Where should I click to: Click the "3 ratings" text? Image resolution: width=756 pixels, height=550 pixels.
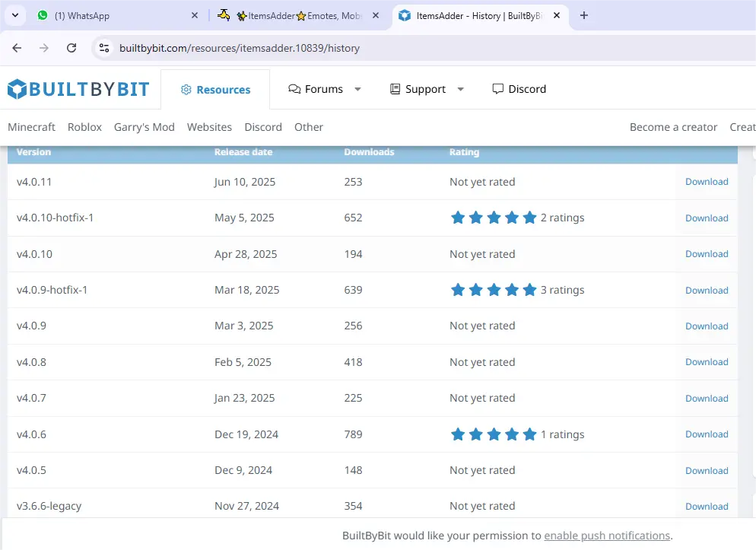(562, 290)
